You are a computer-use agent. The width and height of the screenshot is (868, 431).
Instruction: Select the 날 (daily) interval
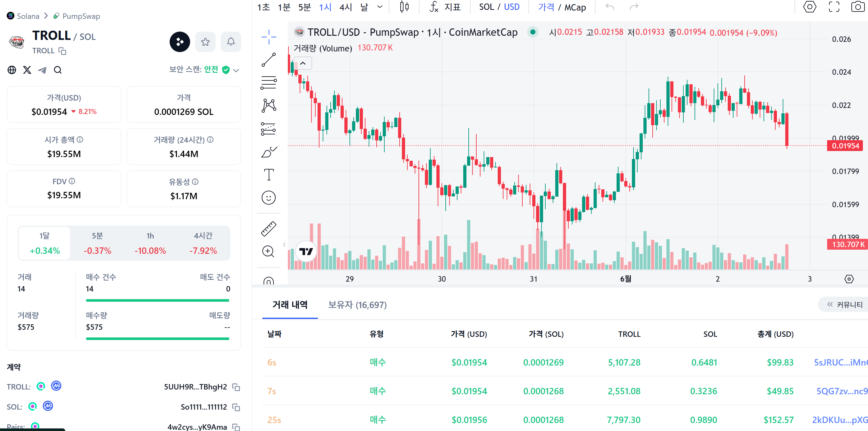[364, 7]
